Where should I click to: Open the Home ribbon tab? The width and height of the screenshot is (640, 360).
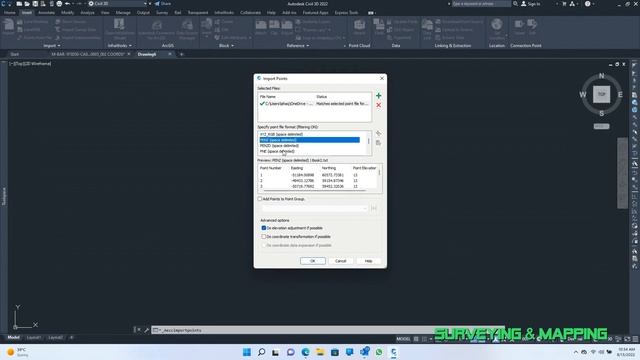(10, 13)
